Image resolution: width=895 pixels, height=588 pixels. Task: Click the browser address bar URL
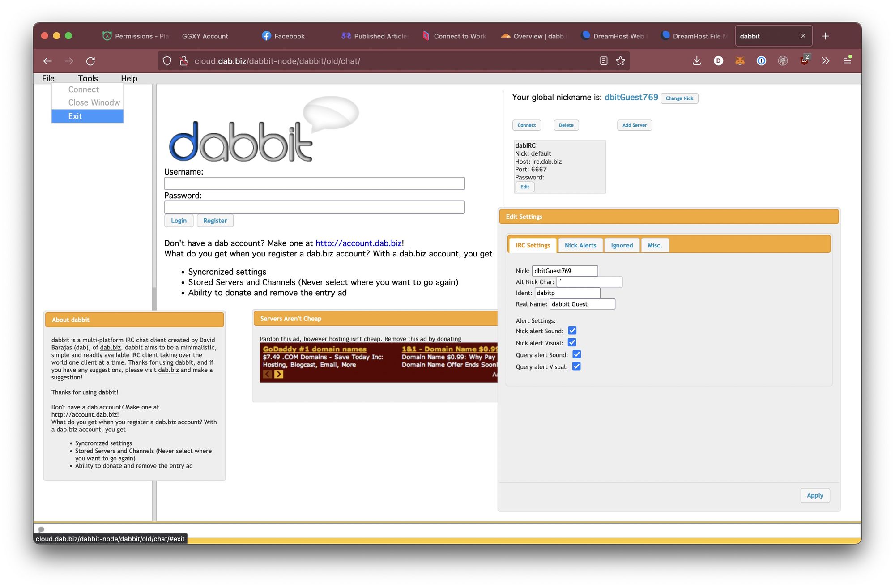[x=277, y=61]
